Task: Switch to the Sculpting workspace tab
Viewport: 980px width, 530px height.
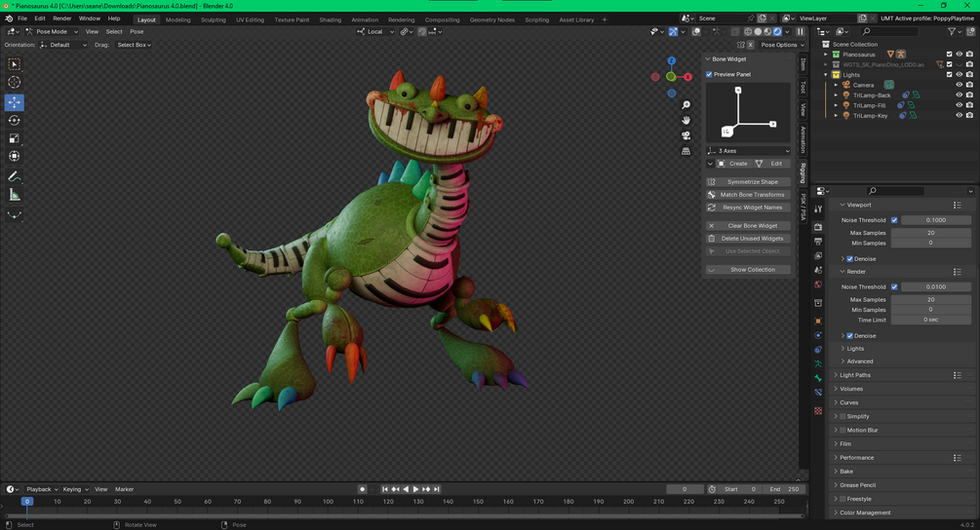Action: pos(213,19)
